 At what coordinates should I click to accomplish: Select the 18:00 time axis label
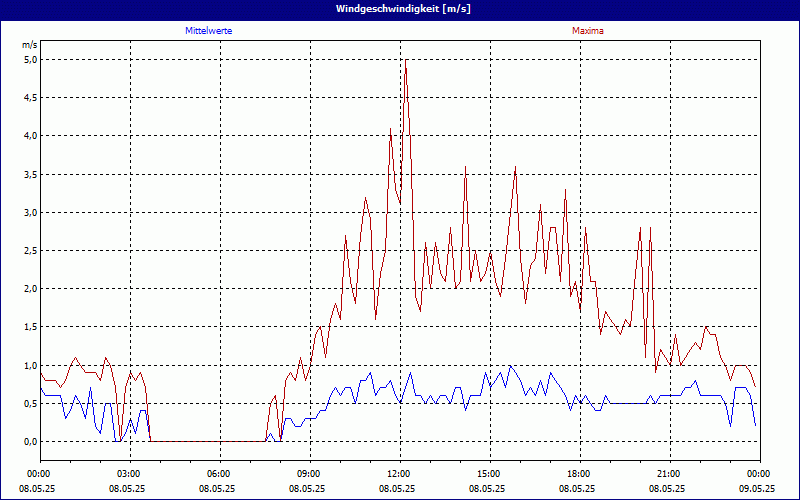point(578,474)
